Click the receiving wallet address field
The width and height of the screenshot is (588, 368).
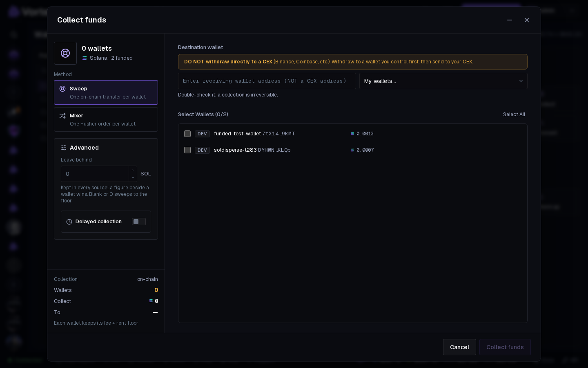coord(267,81)
